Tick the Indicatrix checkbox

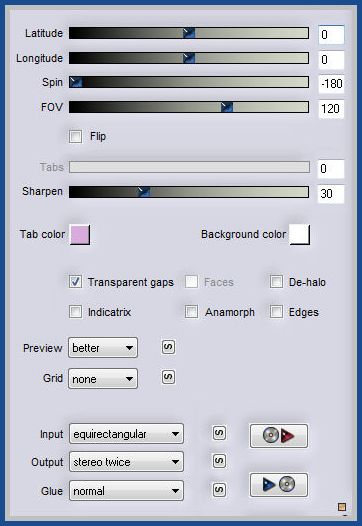[75, 312]
